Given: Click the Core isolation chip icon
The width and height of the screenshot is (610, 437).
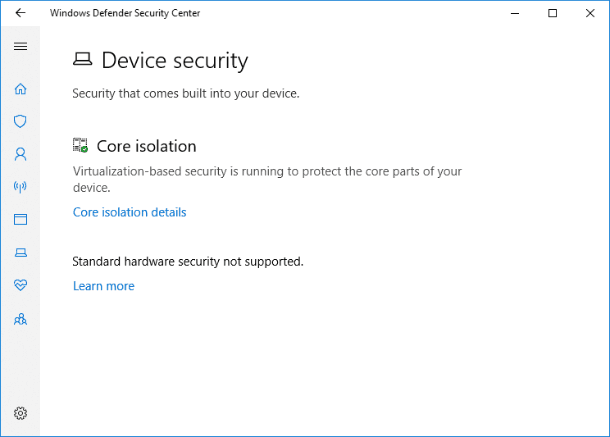Looking at the screenshot, I should (x=81, y=145).
